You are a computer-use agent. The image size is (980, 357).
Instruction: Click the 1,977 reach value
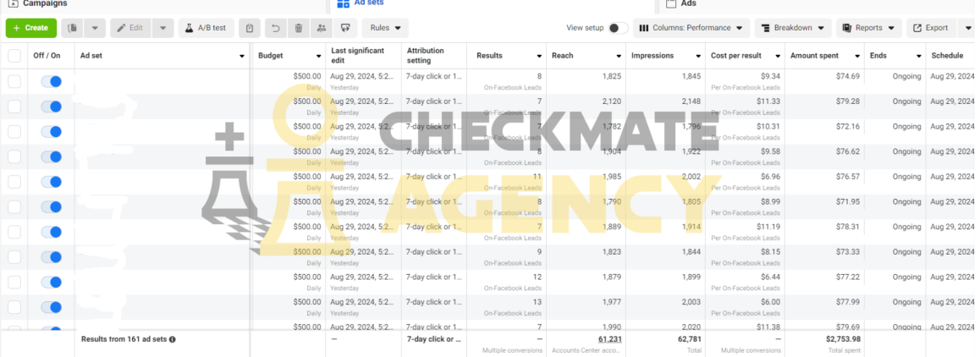click(x=612, y=302)
